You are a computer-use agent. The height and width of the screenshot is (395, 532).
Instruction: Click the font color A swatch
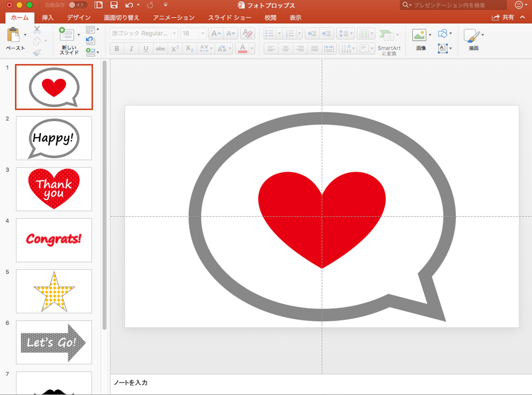pos(243,48)
